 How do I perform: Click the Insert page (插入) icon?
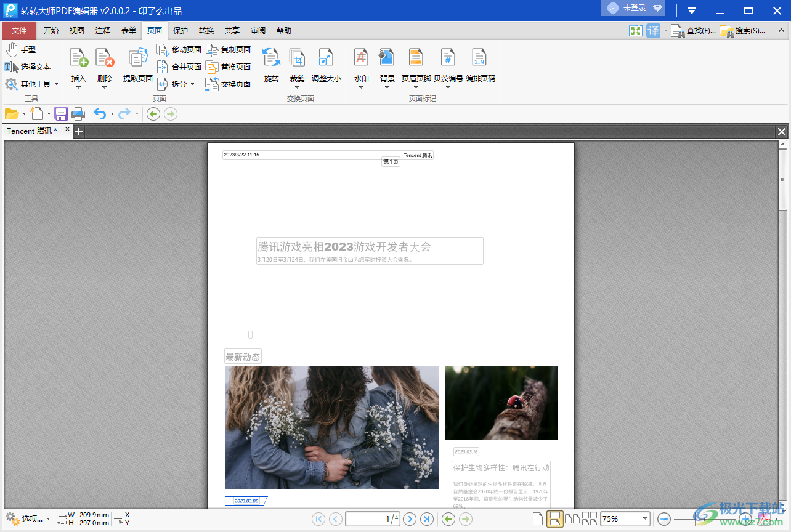coord(79,58)
